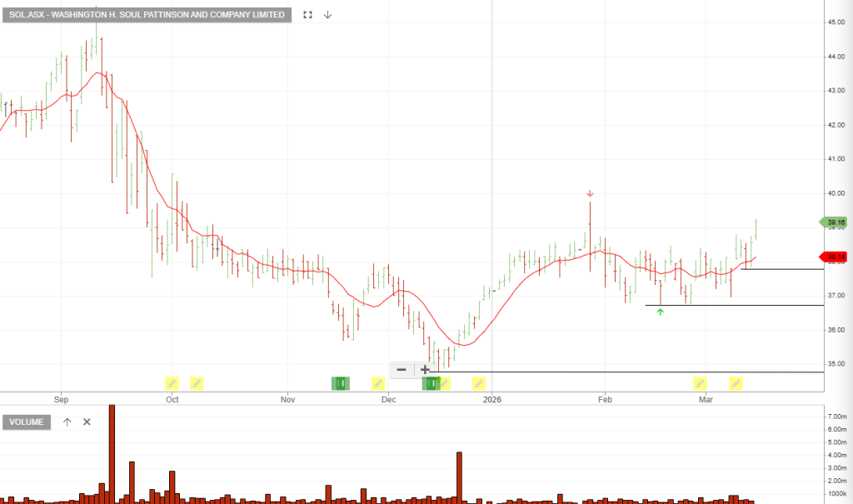
Task: Zoom out using the minus button
Action: 402,369
